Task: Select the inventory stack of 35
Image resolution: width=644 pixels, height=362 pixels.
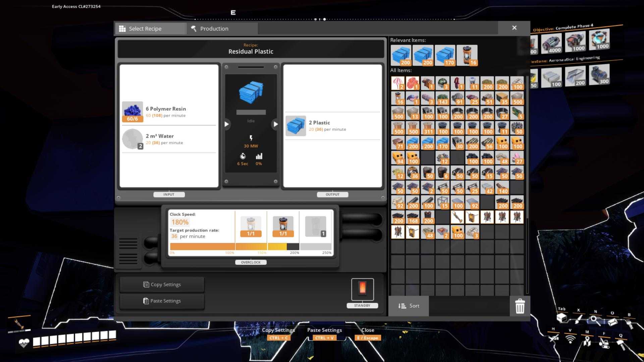Action: click(502, 98)
